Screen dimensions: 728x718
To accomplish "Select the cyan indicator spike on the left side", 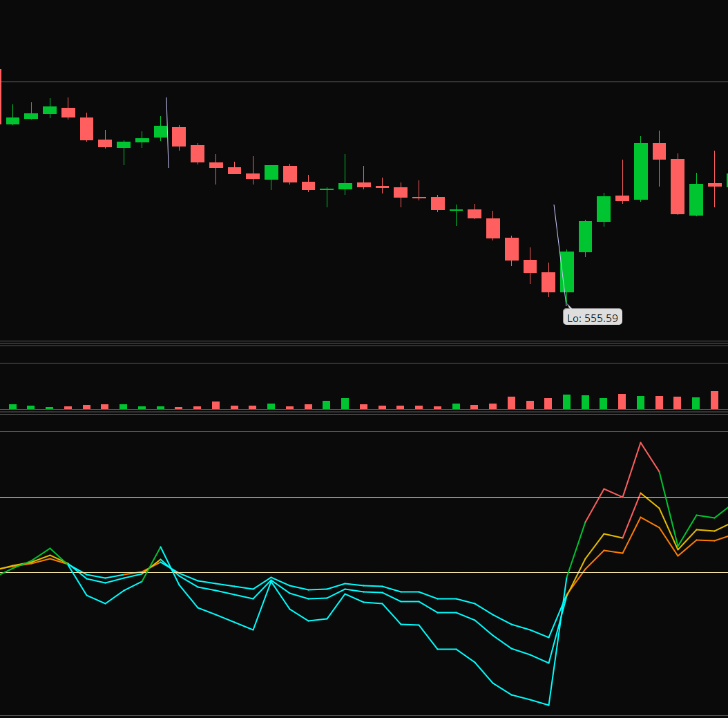I will (161, 547).
